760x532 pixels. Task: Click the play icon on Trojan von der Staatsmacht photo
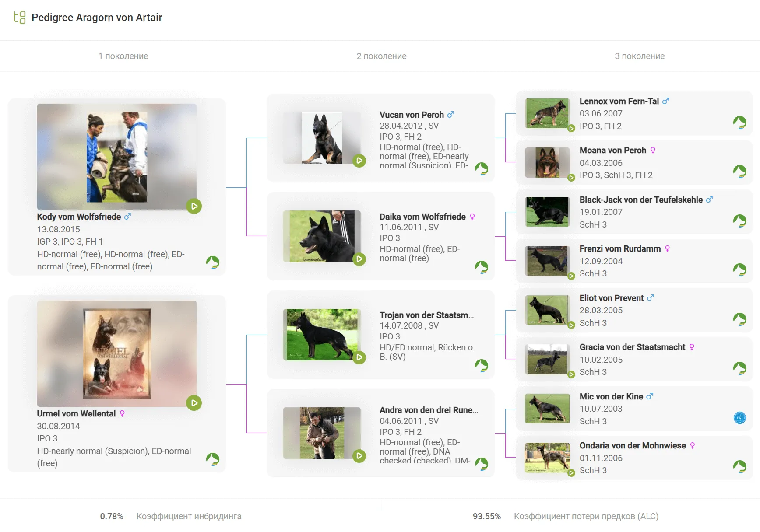(359, 357)
